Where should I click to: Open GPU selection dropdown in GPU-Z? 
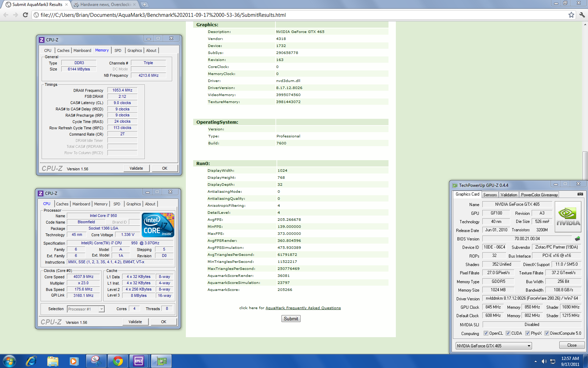(x=493, y=346)
